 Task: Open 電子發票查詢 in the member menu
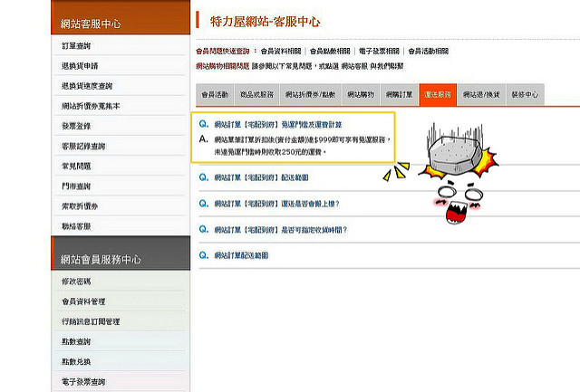click(83, 382)
